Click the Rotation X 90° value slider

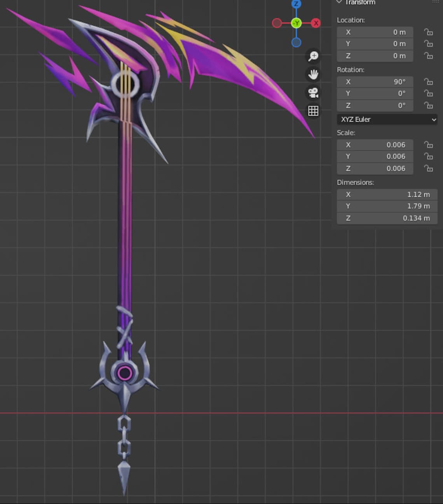(x=375, y=82)
